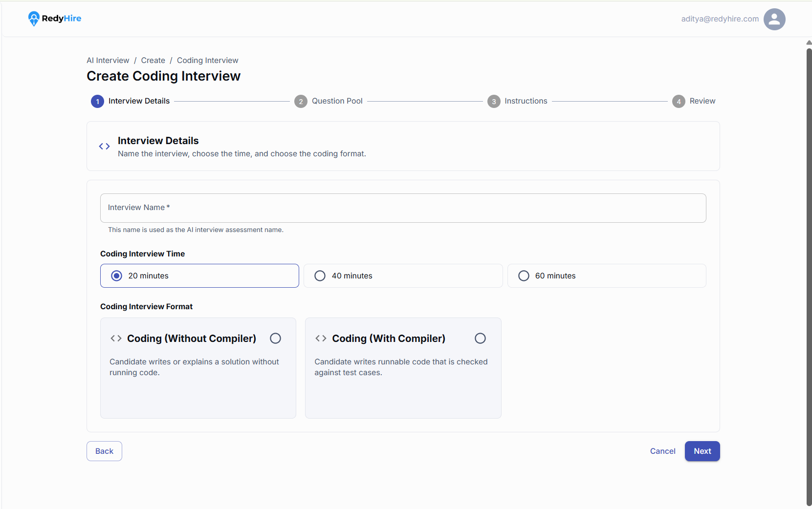Click the AI interview assessment name helper text
The width and height of the screenshot is (812, 509).
[x=196, y=230]
